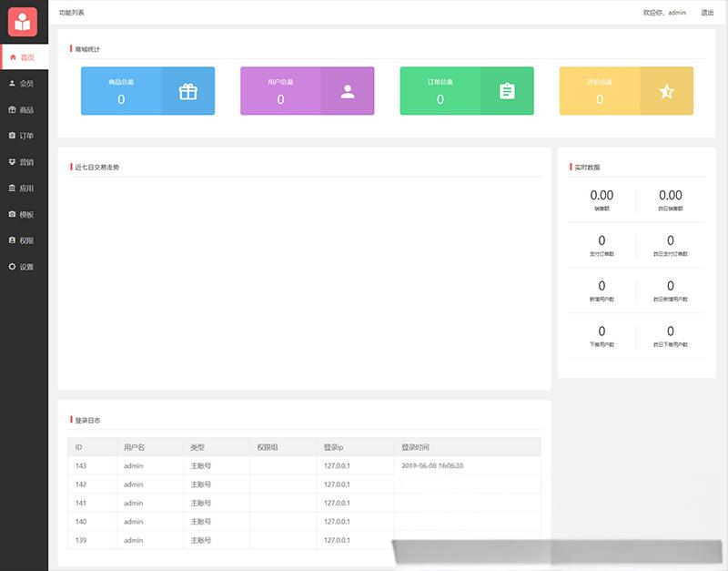728x571 pixels.
Task: Click 127.0.0.1 IP in row 140
Action: point(337,521)
